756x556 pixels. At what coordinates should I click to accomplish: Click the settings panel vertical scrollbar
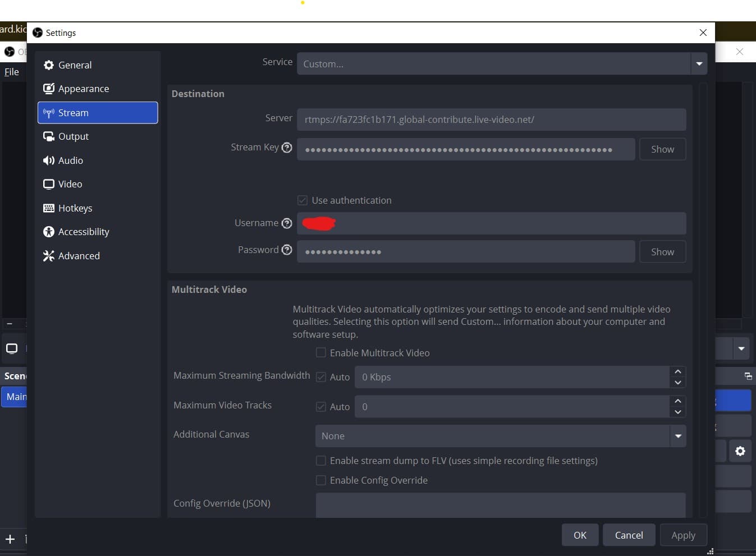703,300
